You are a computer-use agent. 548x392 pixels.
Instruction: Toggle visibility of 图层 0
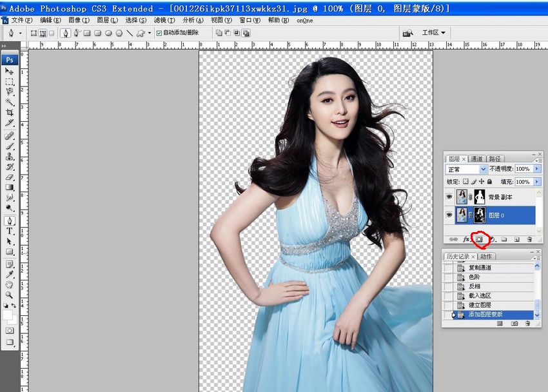pos(449,215)
